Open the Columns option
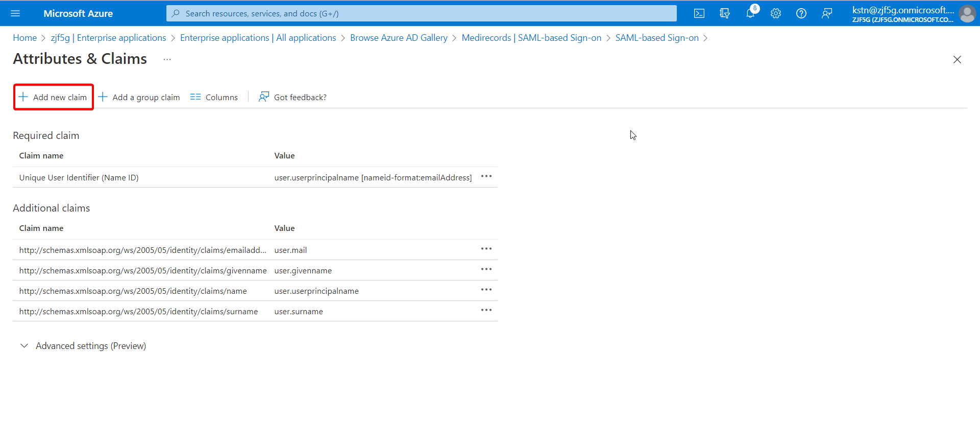Screen dimensions: 980x443 (x=214, y=97)
